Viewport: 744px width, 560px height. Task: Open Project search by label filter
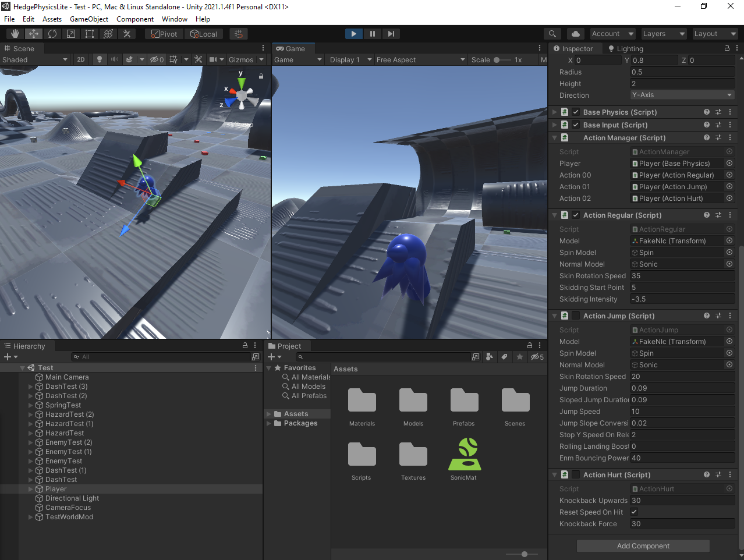pyautogui.click(x=504, y=357)
